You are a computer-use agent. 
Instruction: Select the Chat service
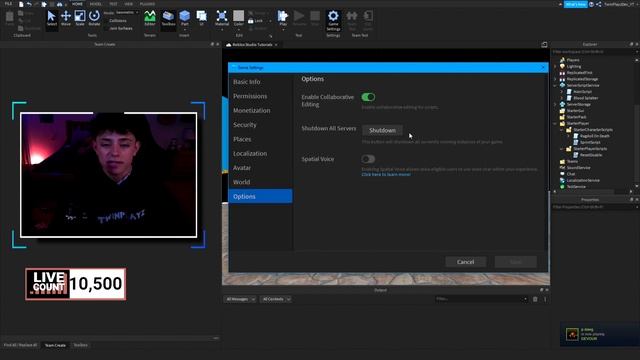pos(567,174)
